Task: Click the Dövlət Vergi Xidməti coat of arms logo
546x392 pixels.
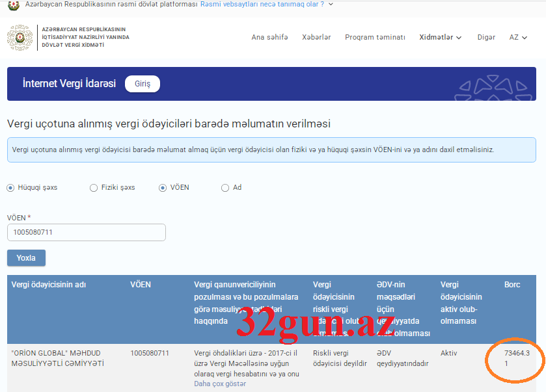Action: [x=21, y=38]
